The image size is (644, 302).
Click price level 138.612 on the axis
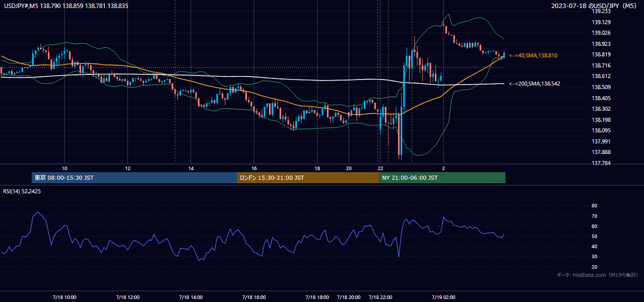pos(602,77)
